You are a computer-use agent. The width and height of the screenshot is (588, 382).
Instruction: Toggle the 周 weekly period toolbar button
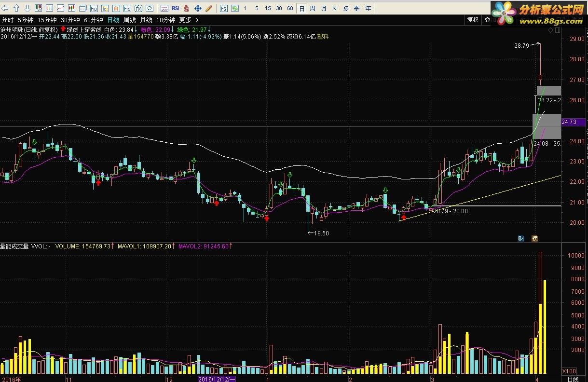[313, 8]
